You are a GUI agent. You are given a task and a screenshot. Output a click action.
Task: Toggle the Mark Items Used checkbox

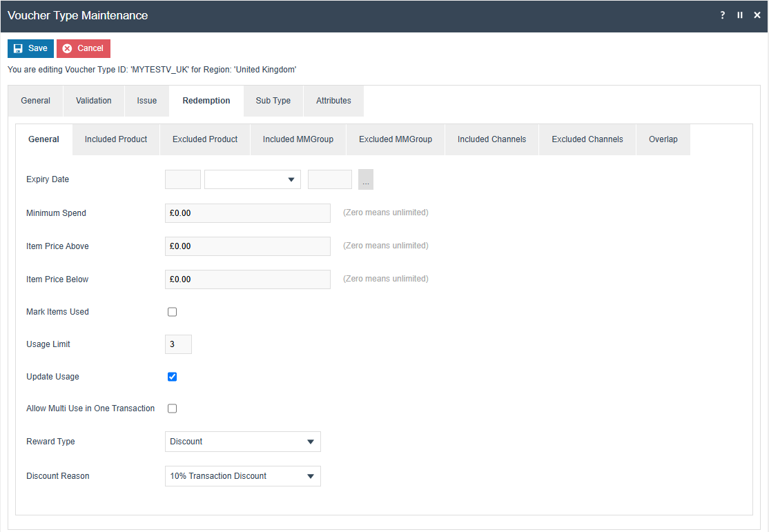(172, 312)
